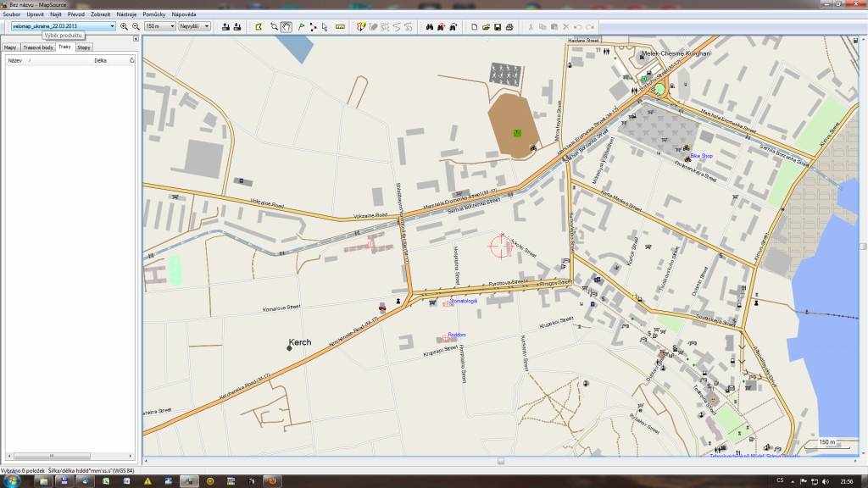Select the hand pan tool
868x488 pixels.
point(287,27)
